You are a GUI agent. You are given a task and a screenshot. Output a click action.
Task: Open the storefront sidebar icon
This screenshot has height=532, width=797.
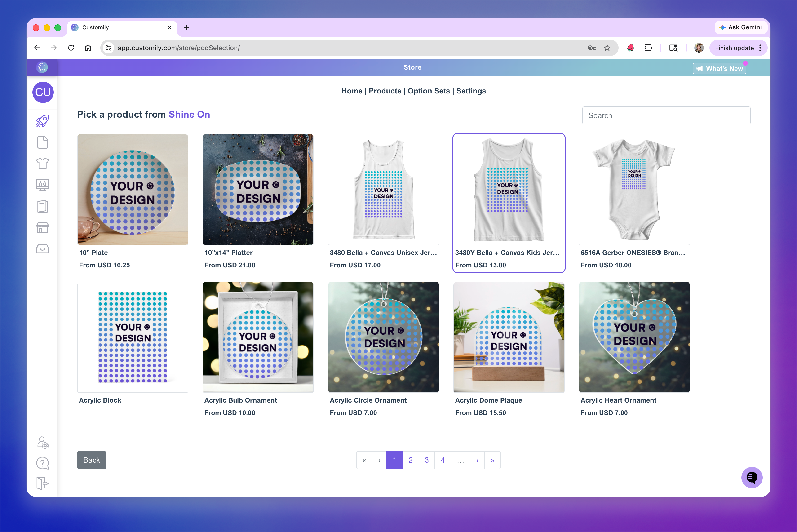tap(43, 227)
